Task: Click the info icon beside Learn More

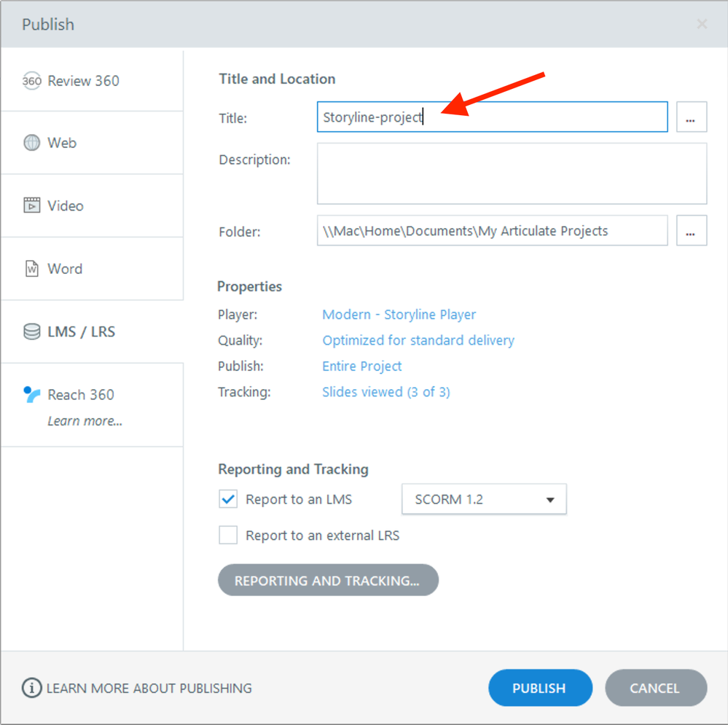Action: click(31, 688)
